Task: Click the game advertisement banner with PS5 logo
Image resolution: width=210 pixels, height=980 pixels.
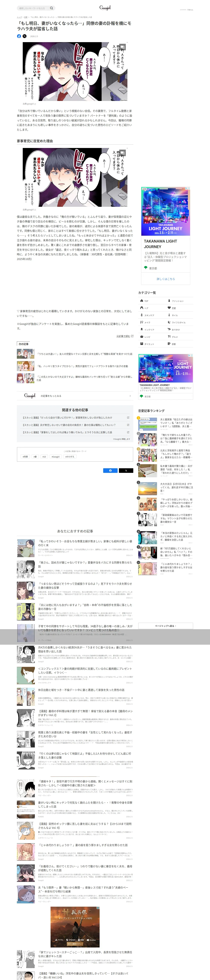Action: click(75, 927)
